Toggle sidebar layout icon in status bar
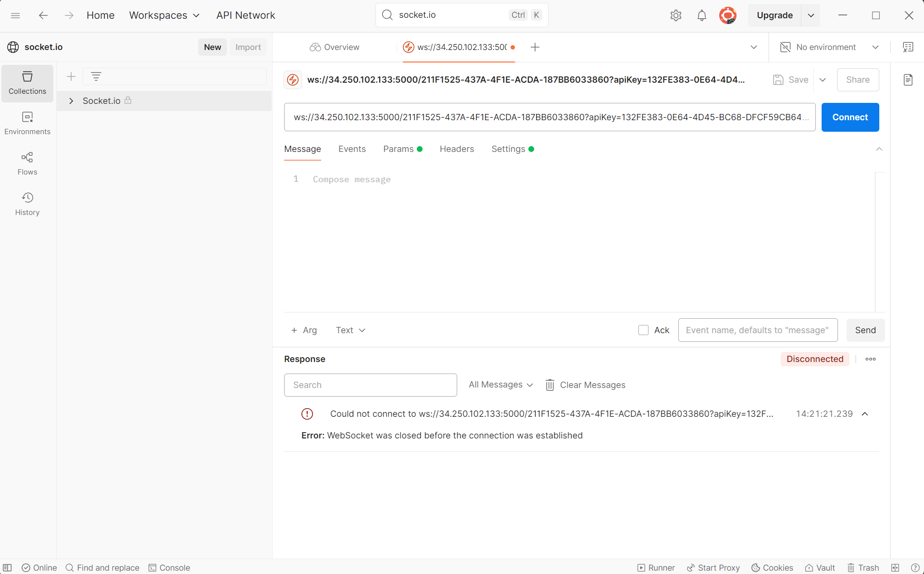This screenshot has height=574, width=924. tap(7, 568)
